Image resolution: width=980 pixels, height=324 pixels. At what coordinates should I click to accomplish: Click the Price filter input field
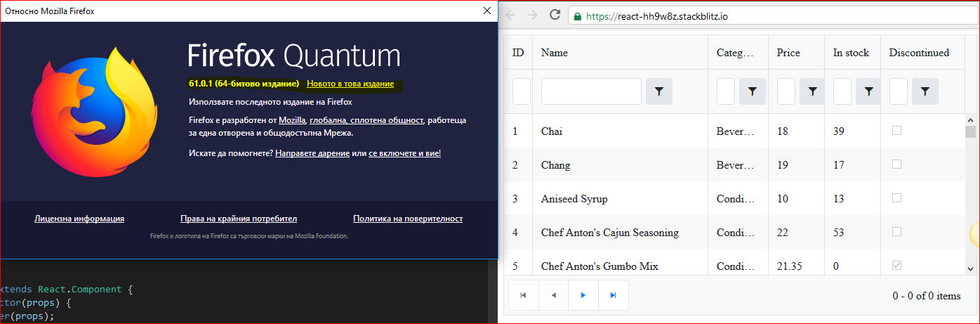point(786,91)
